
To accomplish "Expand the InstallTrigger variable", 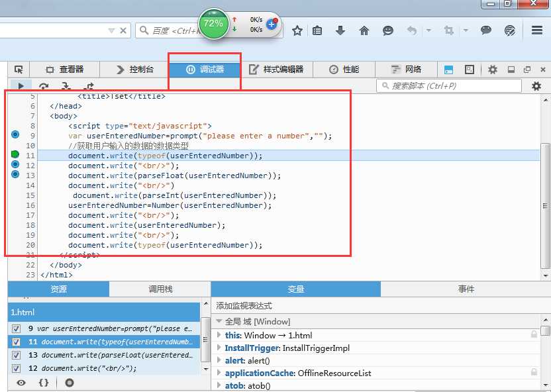I will [x=219, y=348].
